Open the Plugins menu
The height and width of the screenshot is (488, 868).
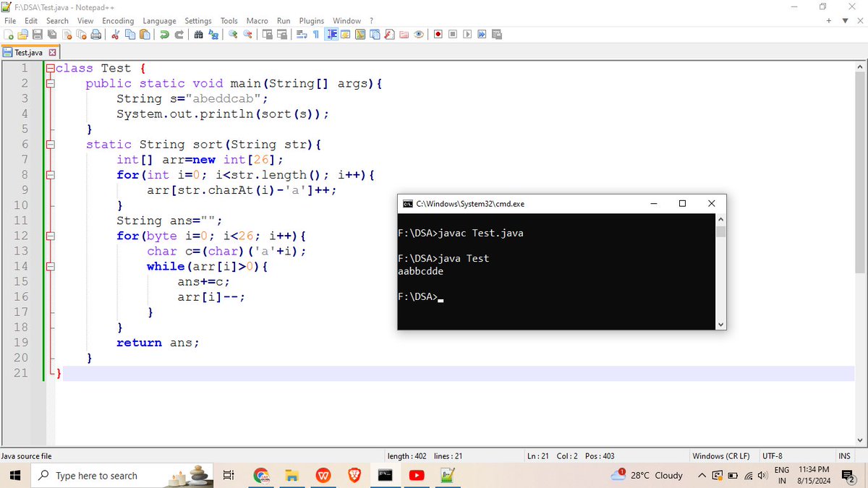(312, 21)
